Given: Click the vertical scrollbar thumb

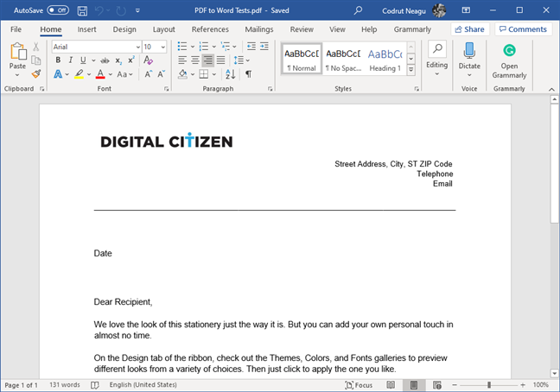Looking at the screenshot, I should point(554,163).
